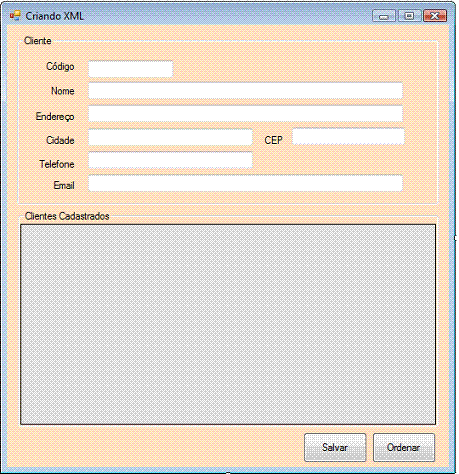This screenshot has height=474, width=459.
Task: Click the Ordenar button
Action: point(404,447)
